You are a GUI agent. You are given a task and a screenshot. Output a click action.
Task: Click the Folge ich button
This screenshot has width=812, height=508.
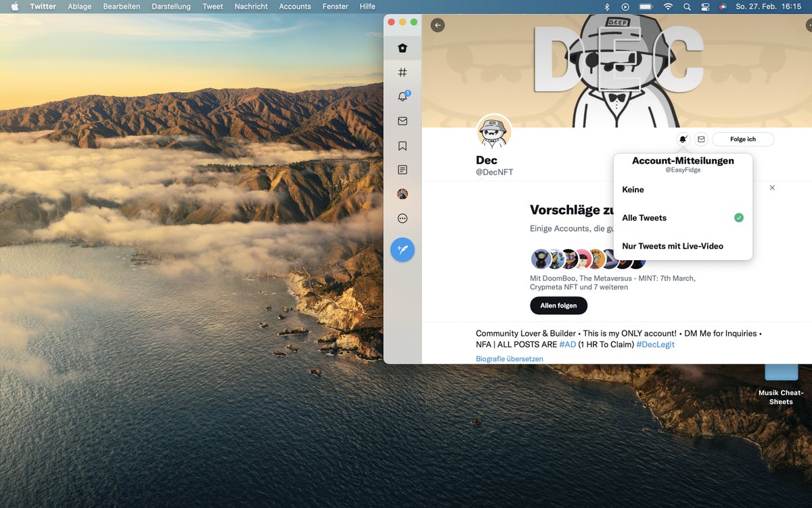743,139
